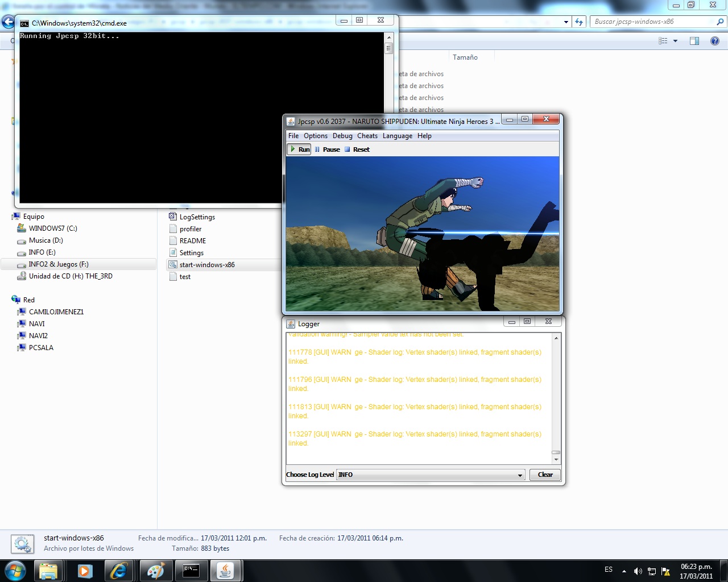Open Internet Explorer from taskbar
This screenshot has height=582, width=728.
(x=119, y=571)
